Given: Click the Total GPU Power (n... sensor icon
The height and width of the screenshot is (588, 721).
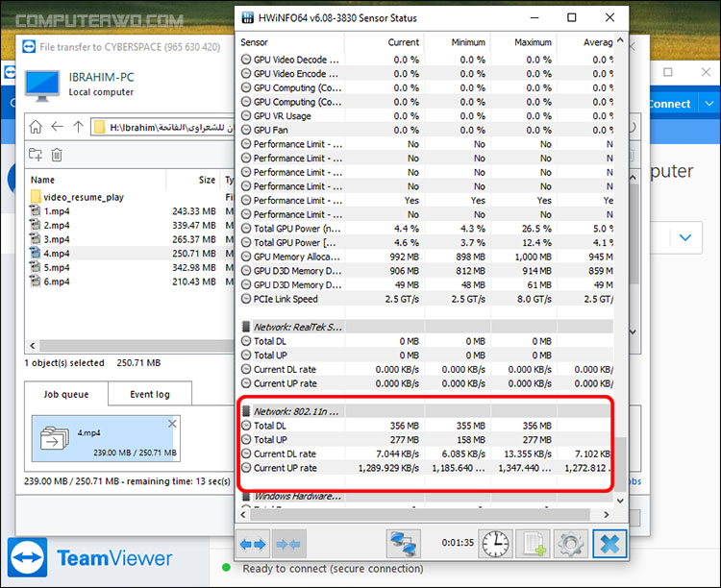Looking at the screenshot, I should pyautogui.click(x=246, y=229).
